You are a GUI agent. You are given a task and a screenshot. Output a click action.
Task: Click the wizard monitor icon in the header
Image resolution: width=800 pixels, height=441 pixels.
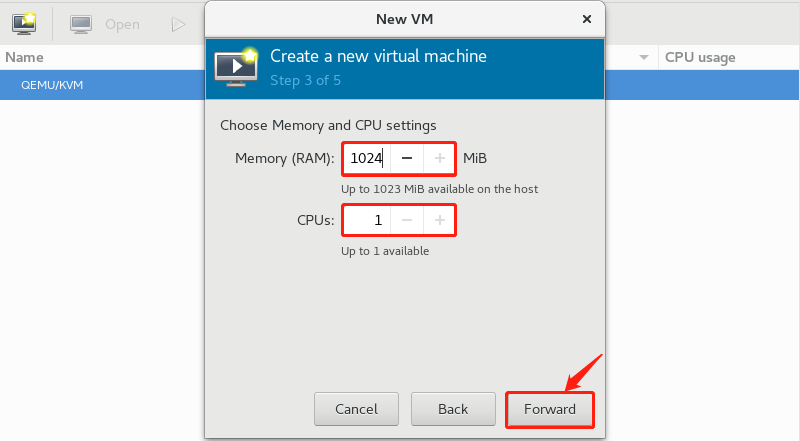236,66
